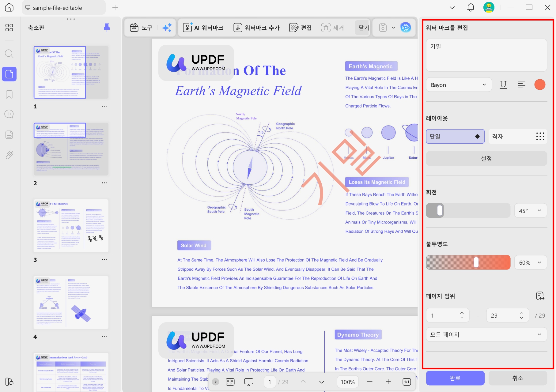This screenshot has width=556, height=392.
Task: Click the 100% zoom level field
Action: (x=348, y=382)
